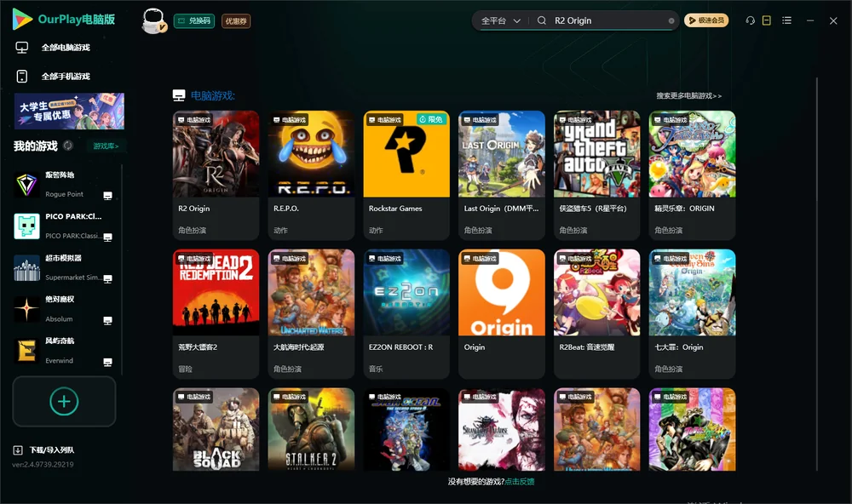Click the add game plus button
The height and width of the screenshot is (504, 852).
click(64, 401)
